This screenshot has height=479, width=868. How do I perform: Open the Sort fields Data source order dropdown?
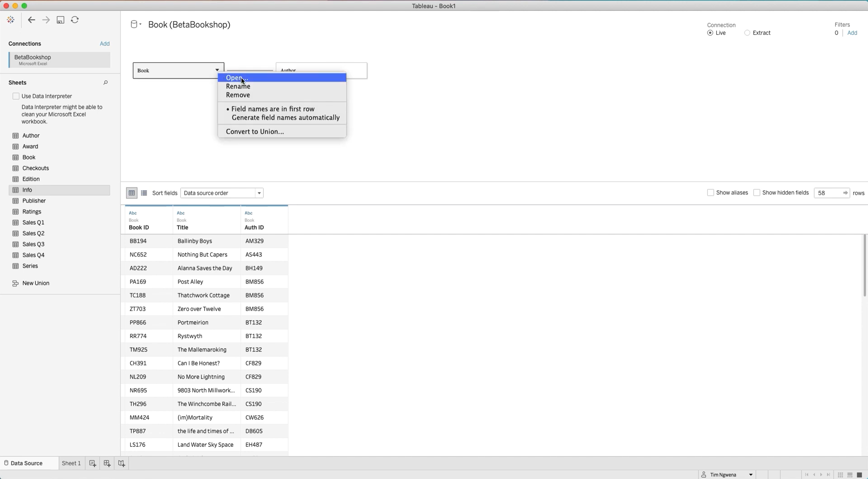(x=222, y=193)
